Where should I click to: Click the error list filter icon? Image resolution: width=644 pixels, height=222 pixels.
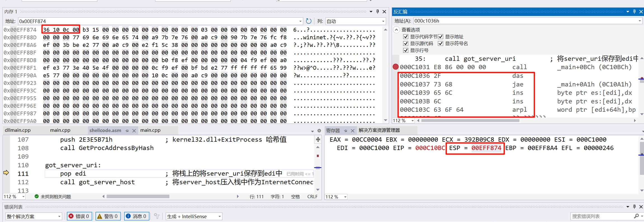point(157,216)
